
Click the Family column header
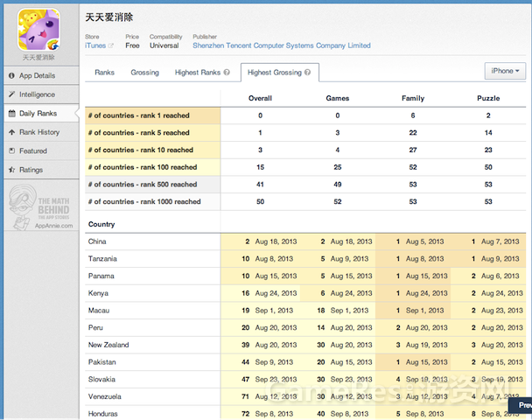pos(413,98)
